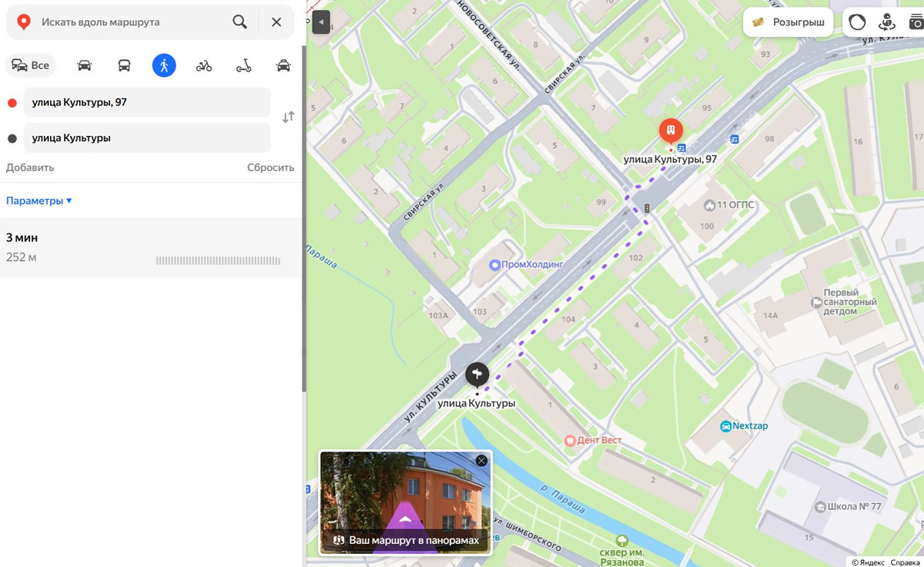The image size is (924, 567).
Task: Swap start and destination points
Action: click(288, 118)
